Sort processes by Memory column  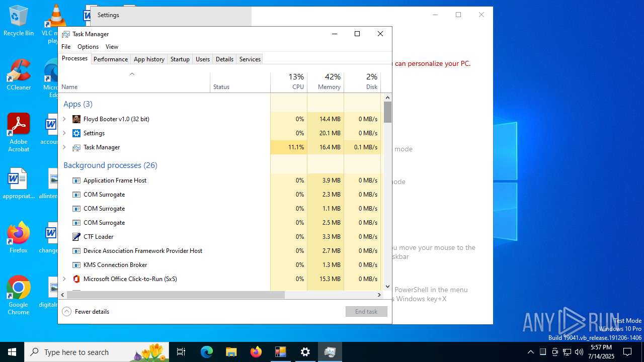pyautogui.click(x=326, y=82)
